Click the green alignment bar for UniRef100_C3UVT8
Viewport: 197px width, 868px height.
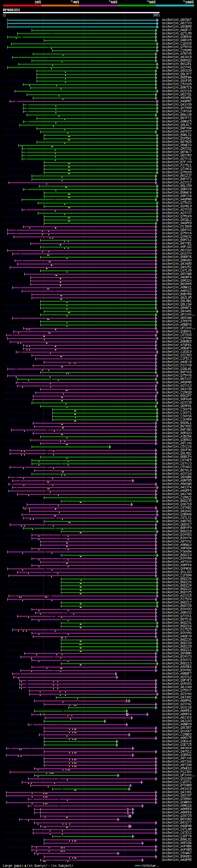105,409
